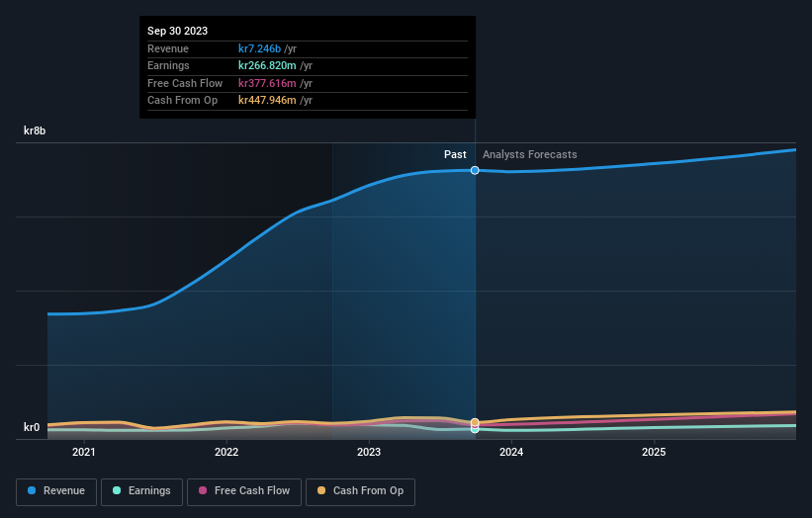
Task: Click the kr377.616m free cash flow value
Action: [267, 83]
